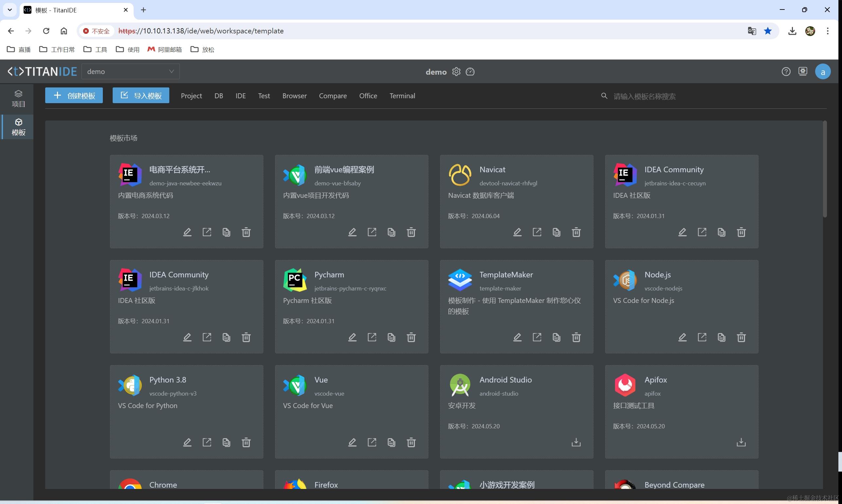The image size is (842, 504).
Task: Edit the Python 3.8 template
Action: [x=187, y=442]
